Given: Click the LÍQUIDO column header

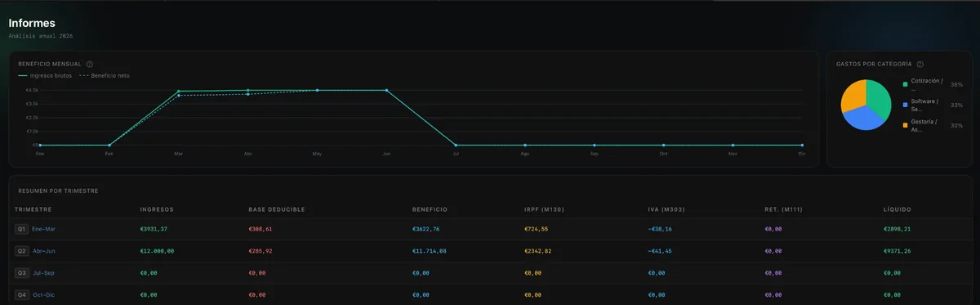Looking at the screenshot, I should pos(898,209).
